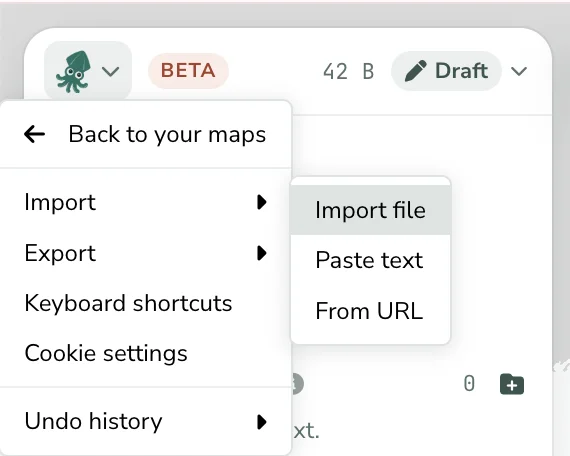Image resolution: width=570 pixels, height=456 pixels.
Task: Click the BETA badge
Action: 188,71
